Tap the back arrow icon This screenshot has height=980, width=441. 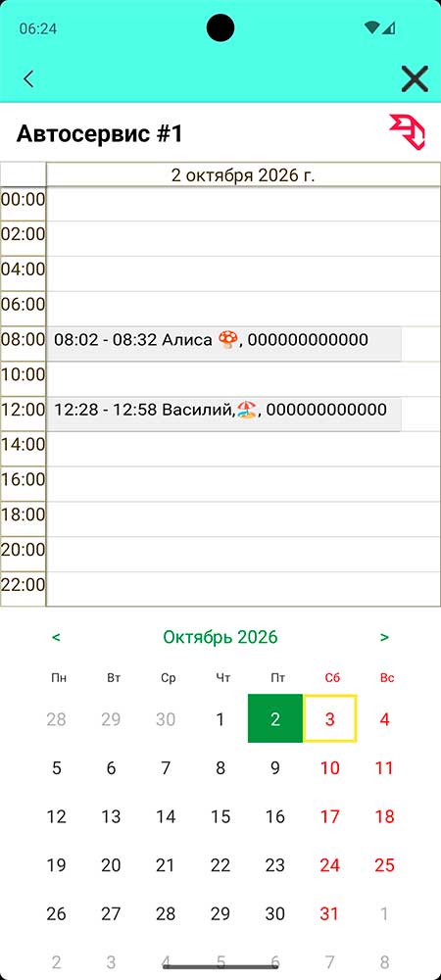click(28, 79)
